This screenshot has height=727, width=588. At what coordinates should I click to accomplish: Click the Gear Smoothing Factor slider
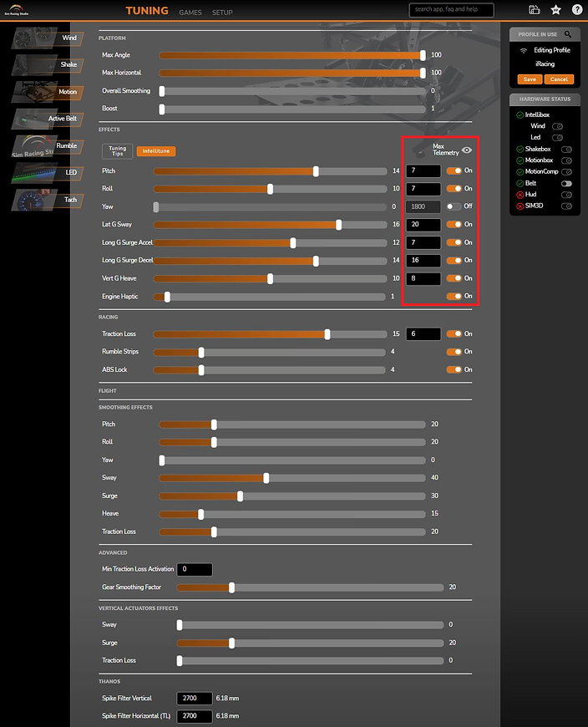tap(310, 588)
